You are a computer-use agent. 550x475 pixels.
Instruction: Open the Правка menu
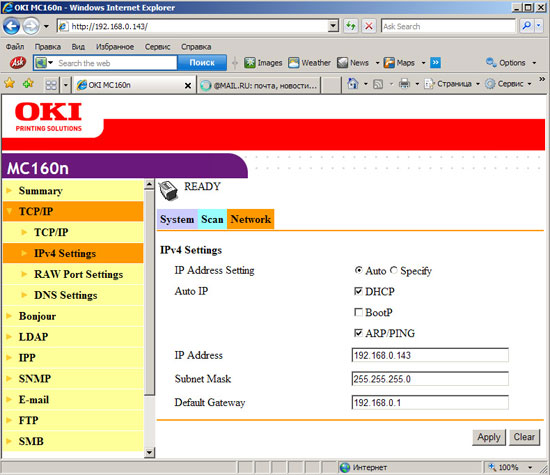point(47,47)
